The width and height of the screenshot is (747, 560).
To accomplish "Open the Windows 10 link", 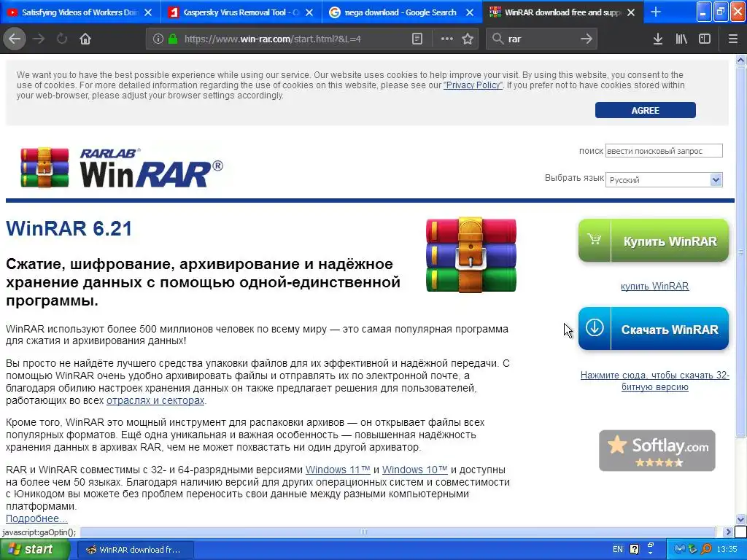I will coord(414,470).
